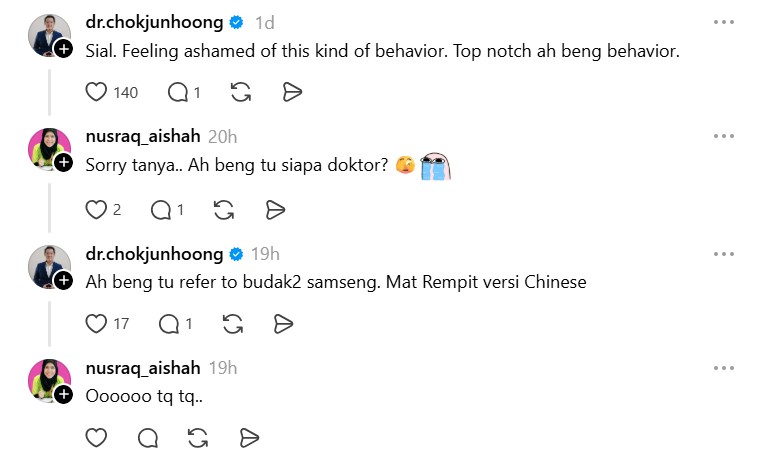The height and width of the screenshot is (469, 763).
Task: Open more options for 'Oooooo tq tq' reply
Action: [724, 368]
